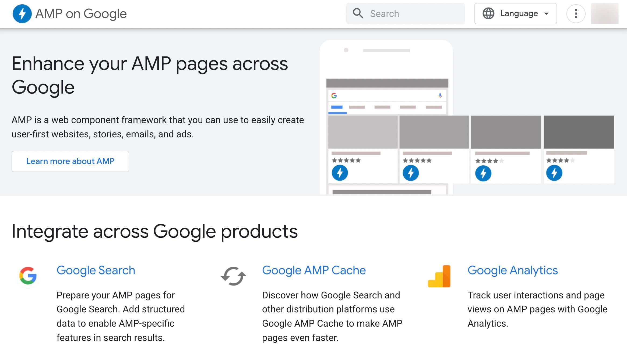The image size is (627, 364).
Task: Open the Google AMP Cache link
Action: click(x=314, y=270)
